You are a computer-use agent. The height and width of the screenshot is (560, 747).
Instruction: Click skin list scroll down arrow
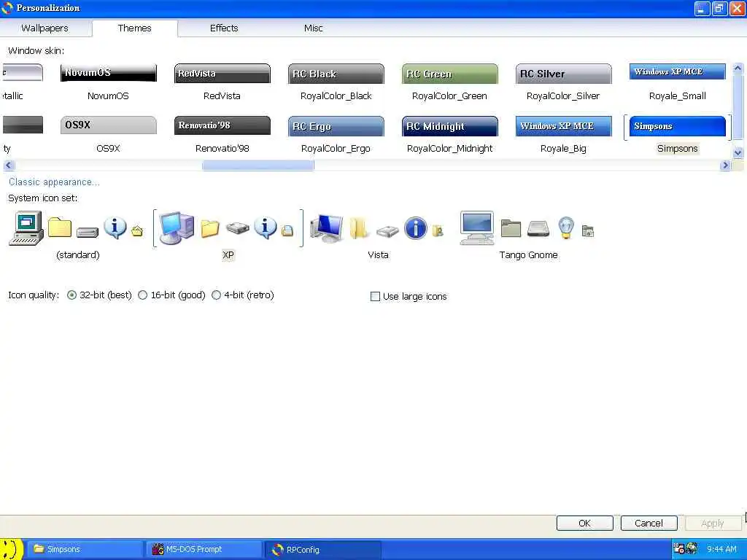click(738, 153)
